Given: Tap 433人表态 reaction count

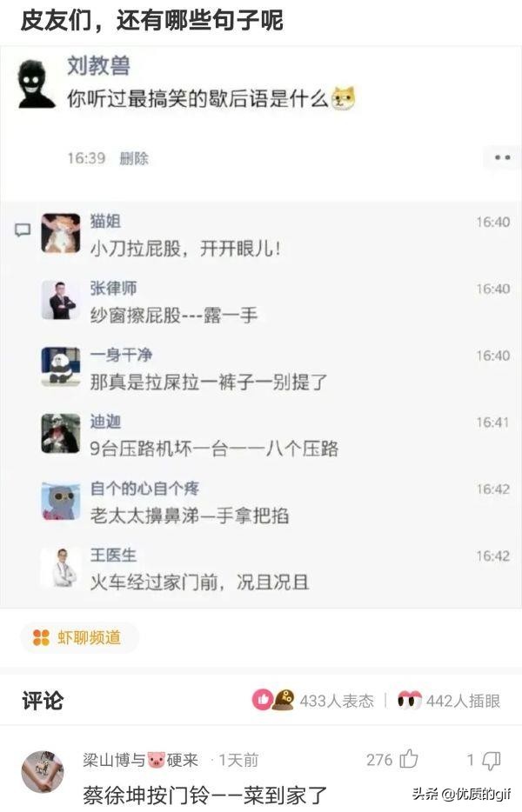Looking at the screenshot, I should tap(337, 701).
